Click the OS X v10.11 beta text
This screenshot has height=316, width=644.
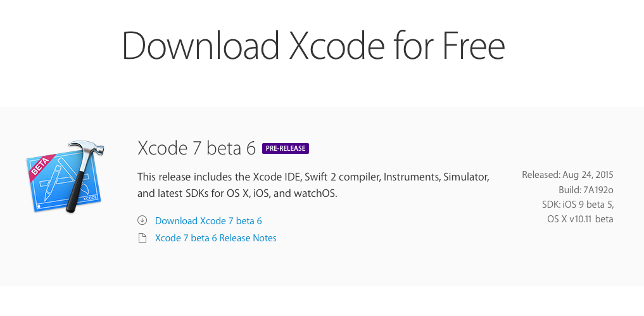point(580,219)
